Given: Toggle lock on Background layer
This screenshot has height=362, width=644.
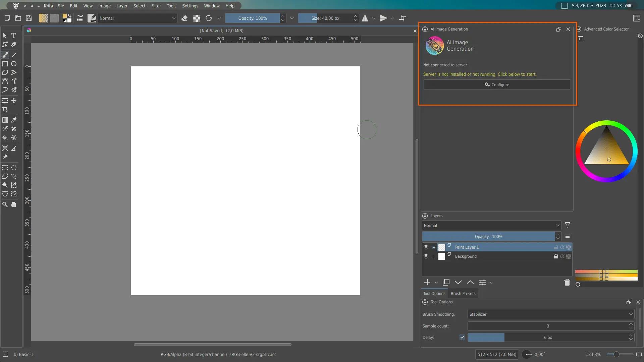Looking at the screenshot, I should point(556,256).
